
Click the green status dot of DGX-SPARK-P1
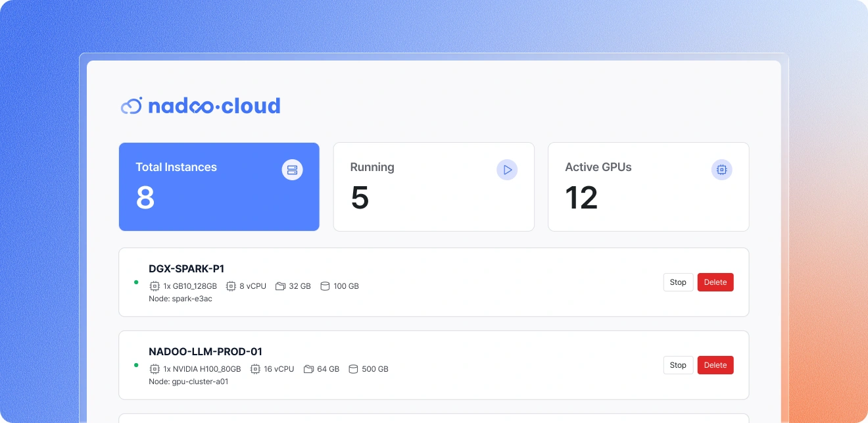(136, 282)
